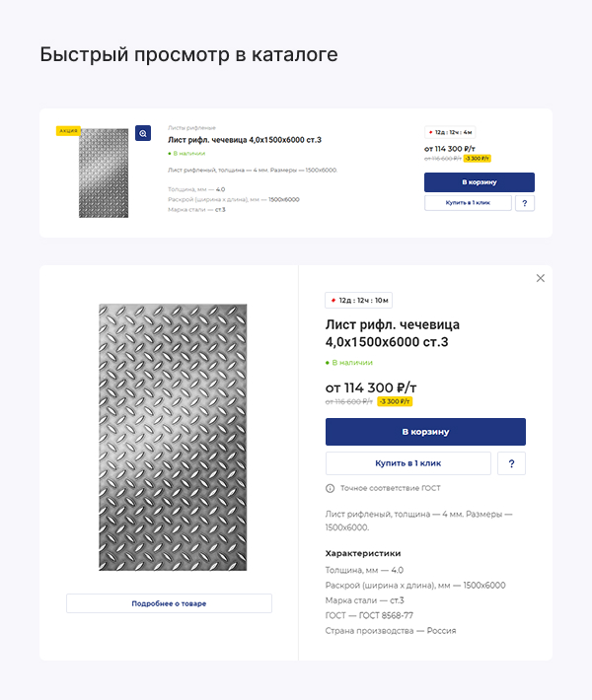Click yellow discount tag in catalog card

(478, 158)
